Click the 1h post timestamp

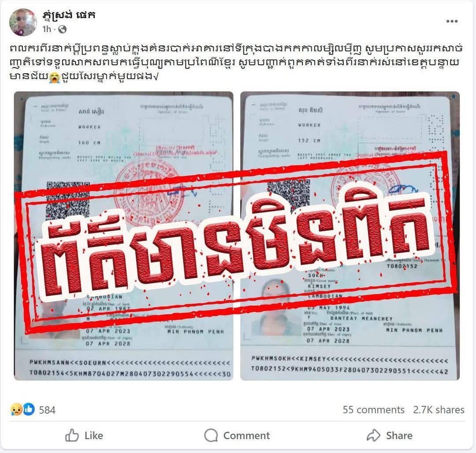pyautogui.click(x=47, y=29)
